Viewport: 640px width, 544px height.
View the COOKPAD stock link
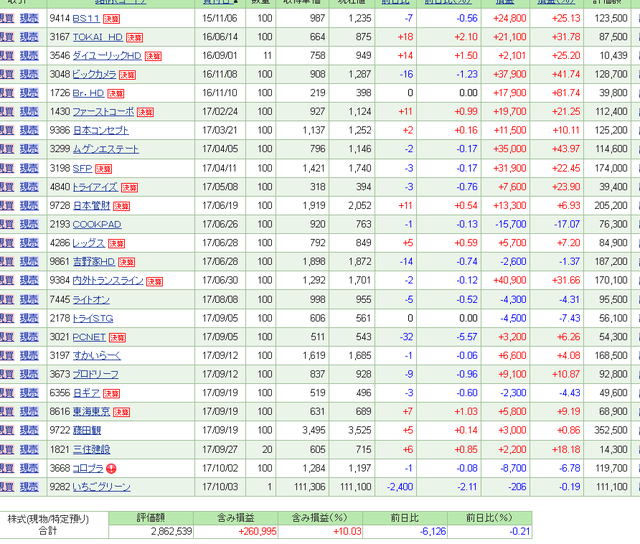coord(97,225)
